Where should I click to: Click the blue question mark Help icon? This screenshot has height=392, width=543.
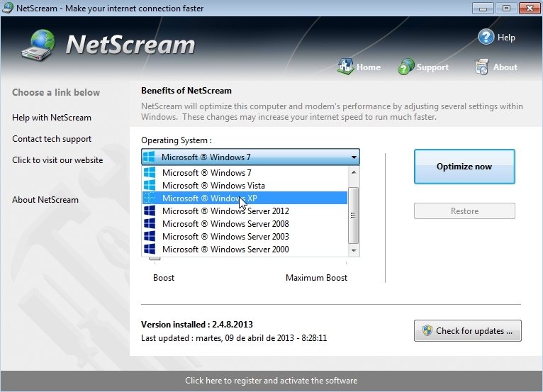(x=486, y=37)
